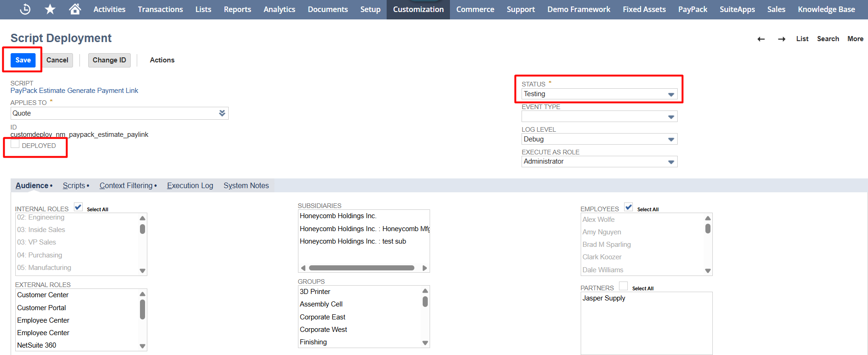Open the Actions menu
Viewport: 868px width, 355px height.
pyautogui.click(x=162, y=60)
